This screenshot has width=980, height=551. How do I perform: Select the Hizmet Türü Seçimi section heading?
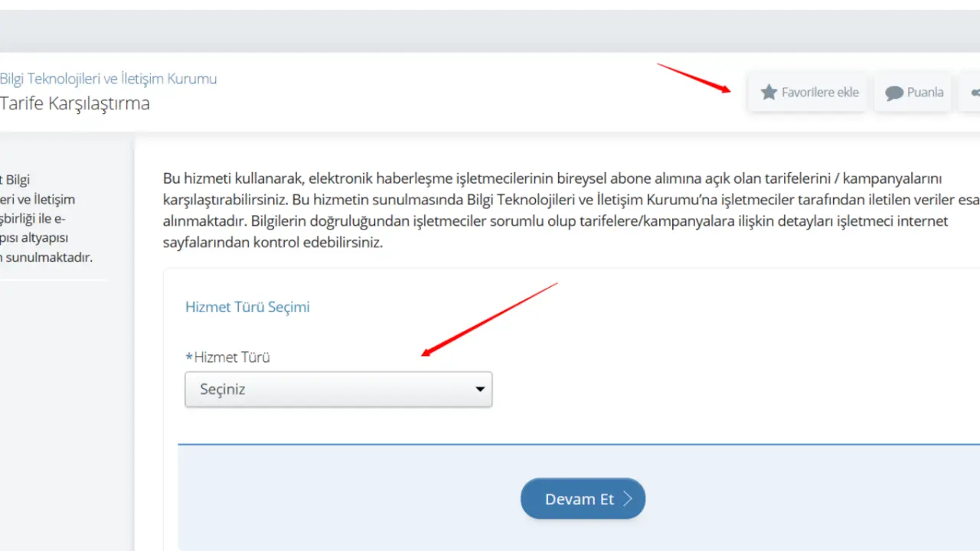click(x=247, y=307)
